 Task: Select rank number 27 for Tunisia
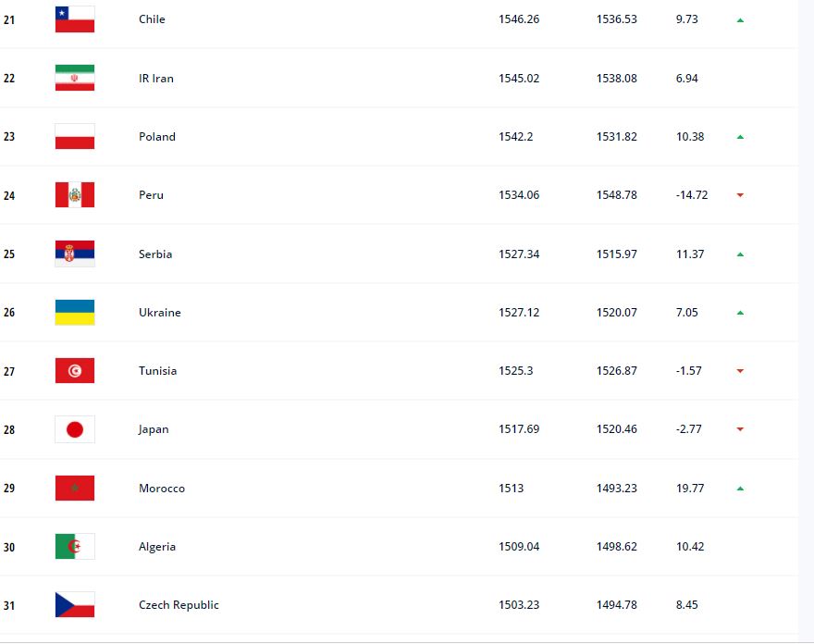9,371
